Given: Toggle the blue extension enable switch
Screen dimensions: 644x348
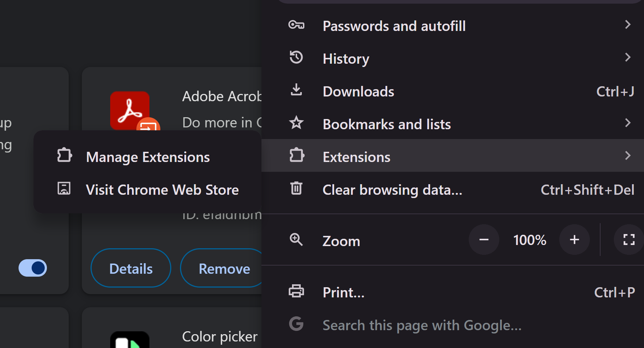Looking at the screenshot, I should 33,268.
